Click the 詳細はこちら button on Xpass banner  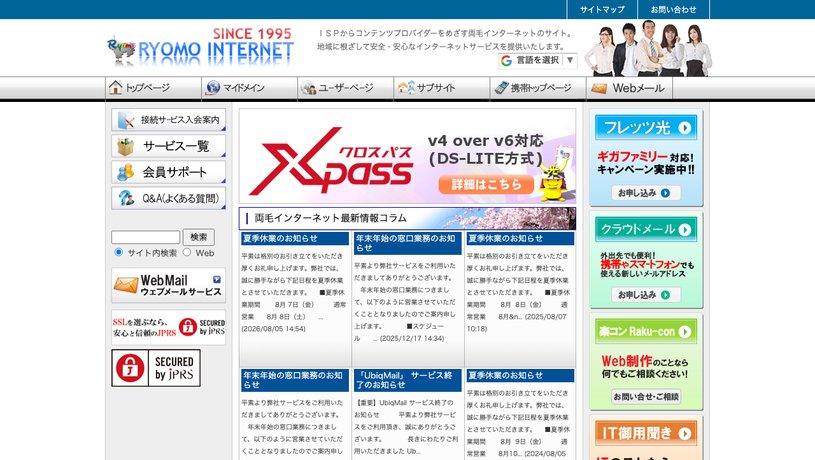[x=486, y=184]
